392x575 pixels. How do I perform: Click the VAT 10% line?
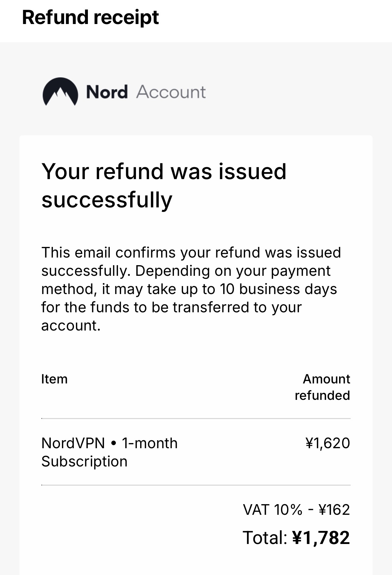[x=273, y=510]
